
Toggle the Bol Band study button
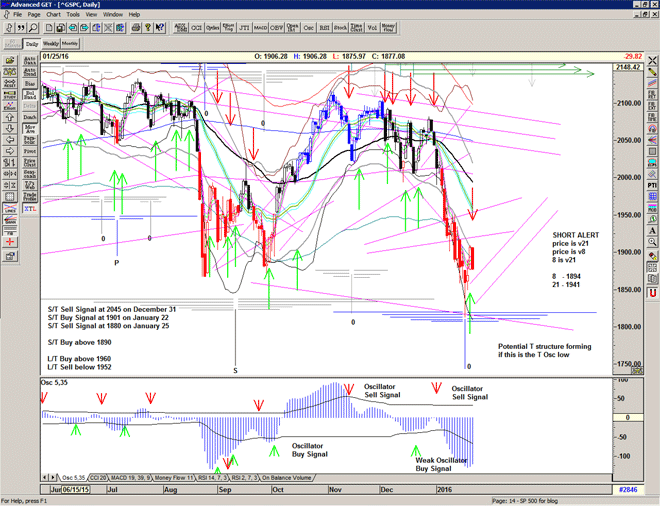tap(30, 93)
